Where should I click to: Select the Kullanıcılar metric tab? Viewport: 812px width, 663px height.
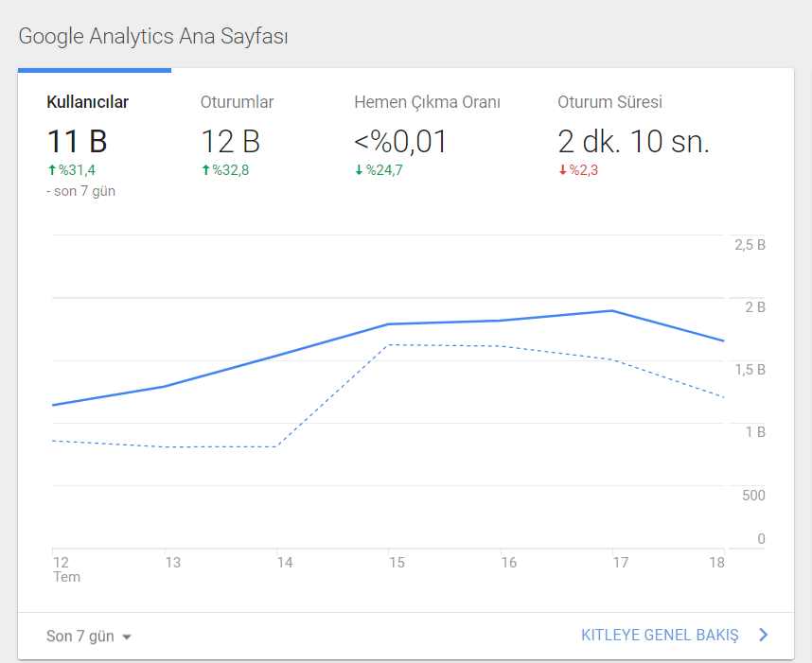(x=95, y=140)
